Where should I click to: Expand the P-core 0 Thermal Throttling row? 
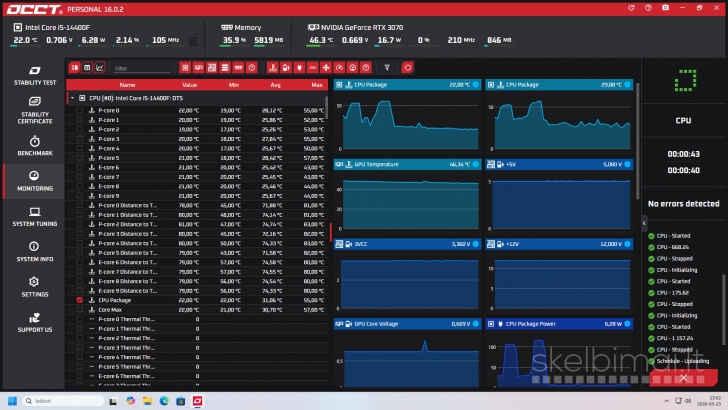pos(91,319)
